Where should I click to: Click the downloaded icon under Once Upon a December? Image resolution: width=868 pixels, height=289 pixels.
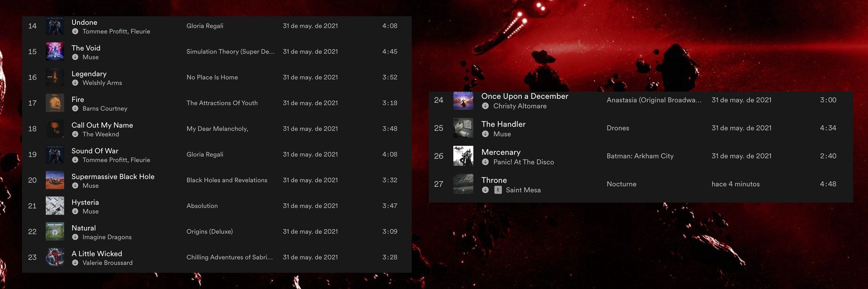coord(485,106)
